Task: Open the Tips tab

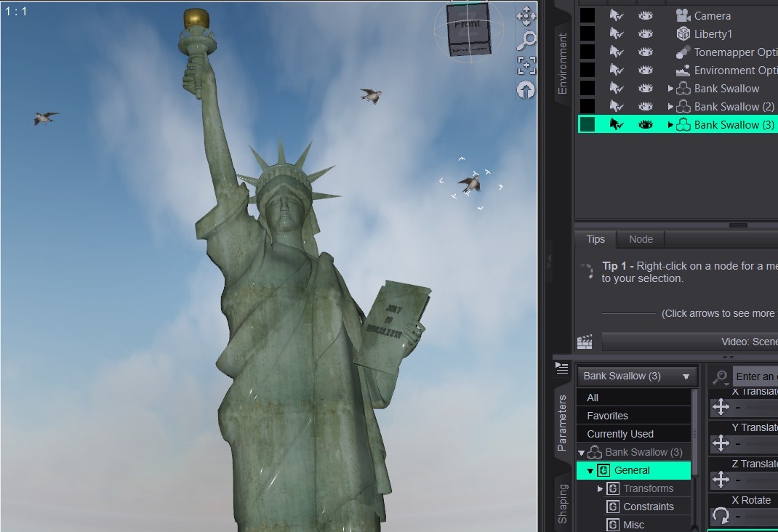Action: pos(595,239)
